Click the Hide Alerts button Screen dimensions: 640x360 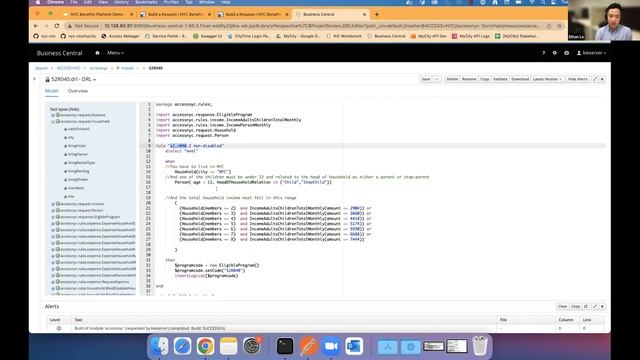point(578,79)
